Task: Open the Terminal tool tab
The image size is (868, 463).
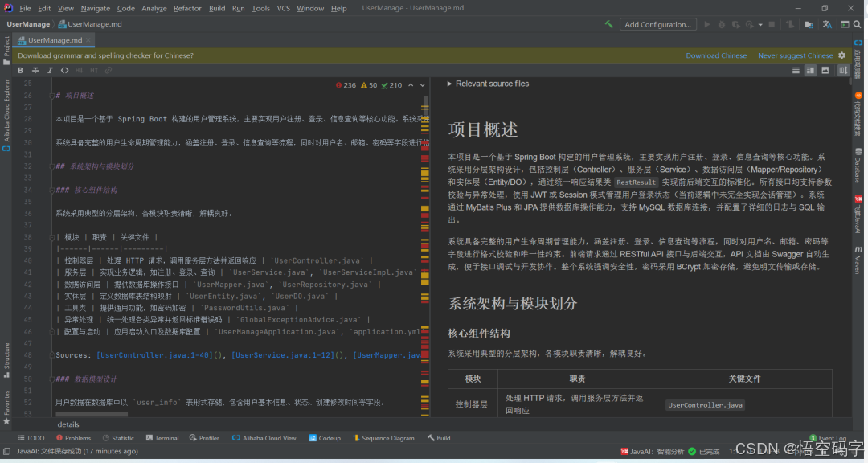Action: pos(162,438)
